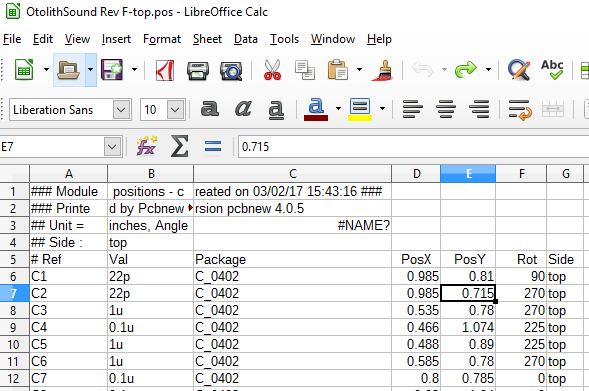Click the Cut scissors icon
The width and height of the screenshot is (589, 391).
pos(272,70)
